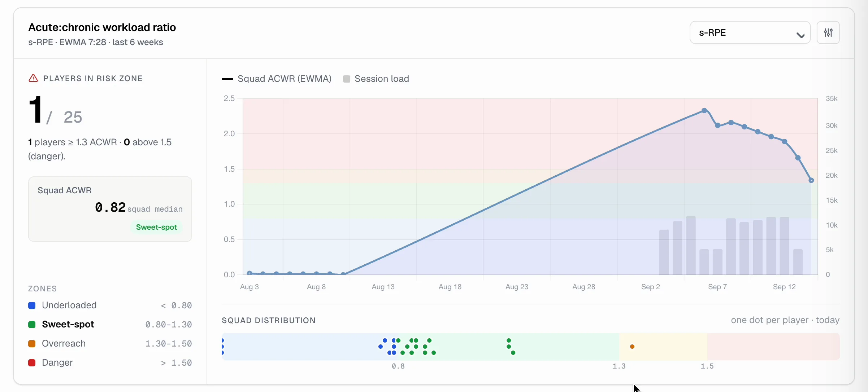Click the Aug 3 x-axis label

pyautogui.click(x=249, y=287)
